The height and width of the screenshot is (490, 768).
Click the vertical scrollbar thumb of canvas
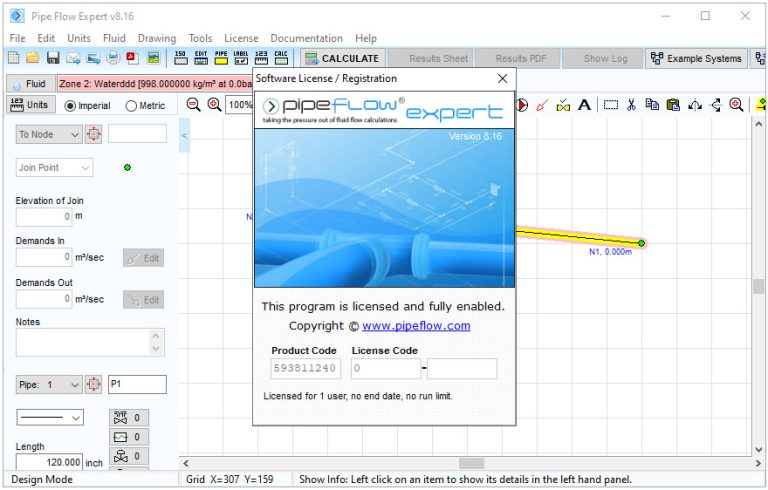click(x=759, y=286)
